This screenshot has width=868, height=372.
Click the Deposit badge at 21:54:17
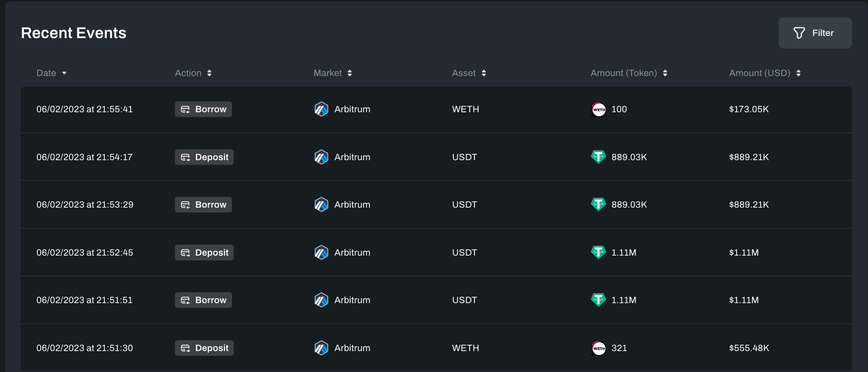pyautogui.click(x=204, y=157)
